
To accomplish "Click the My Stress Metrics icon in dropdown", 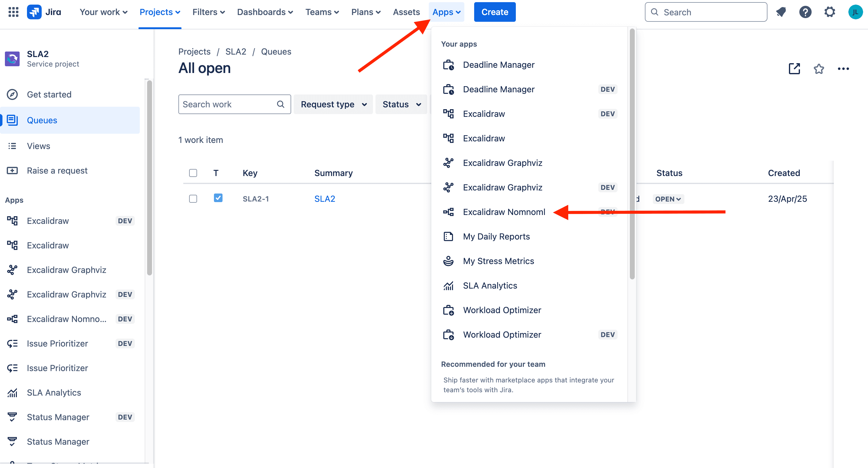I will point(448,261).
